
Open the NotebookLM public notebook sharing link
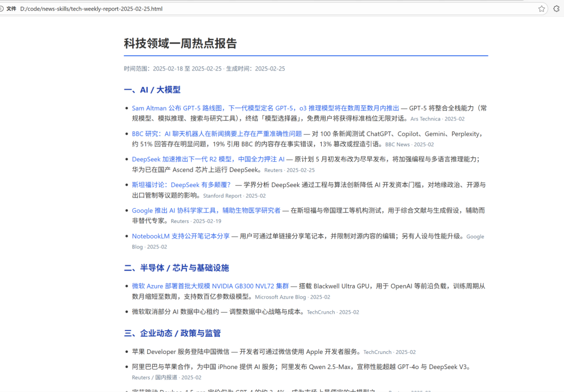pos(181,236)
